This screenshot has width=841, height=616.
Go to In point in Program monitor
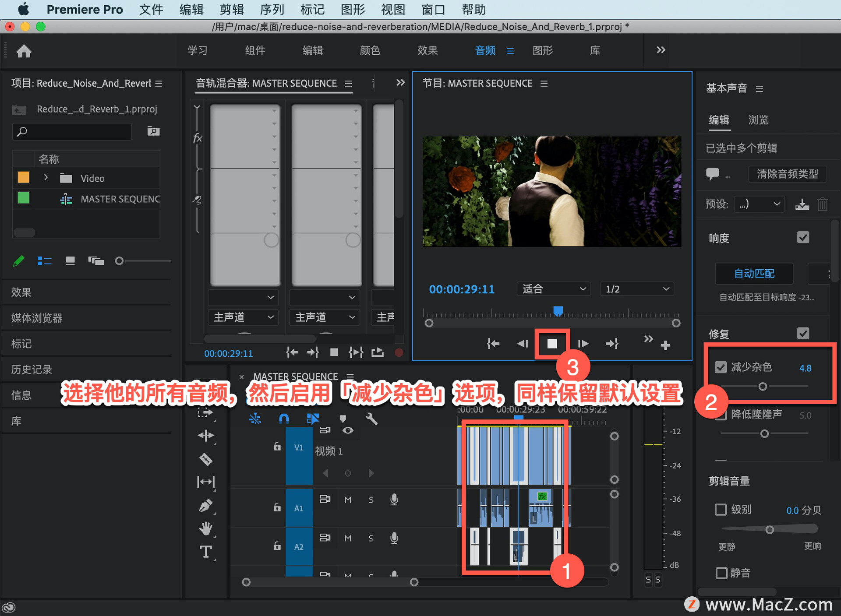pos(493,344)
